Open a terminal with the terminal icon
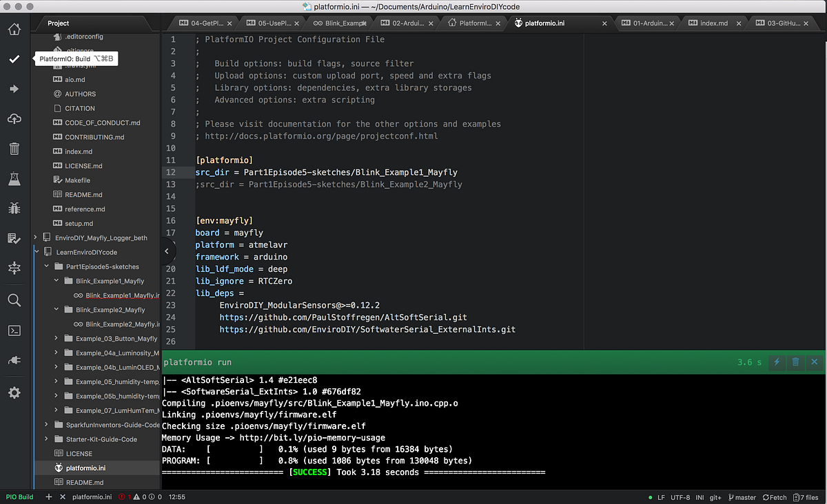827x504 pixels. (14, 330)
